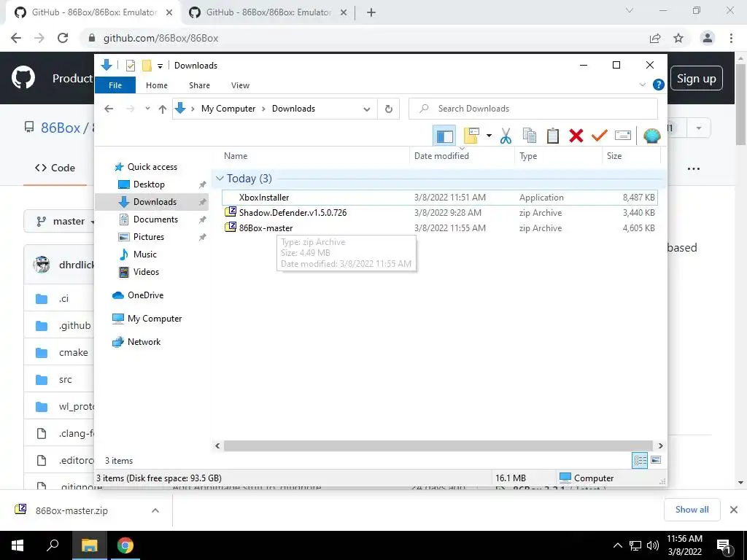747x560 pixels.
Task: Click the Cut scissors icon in Explorer toolbar
Action: tap(506, 136)
